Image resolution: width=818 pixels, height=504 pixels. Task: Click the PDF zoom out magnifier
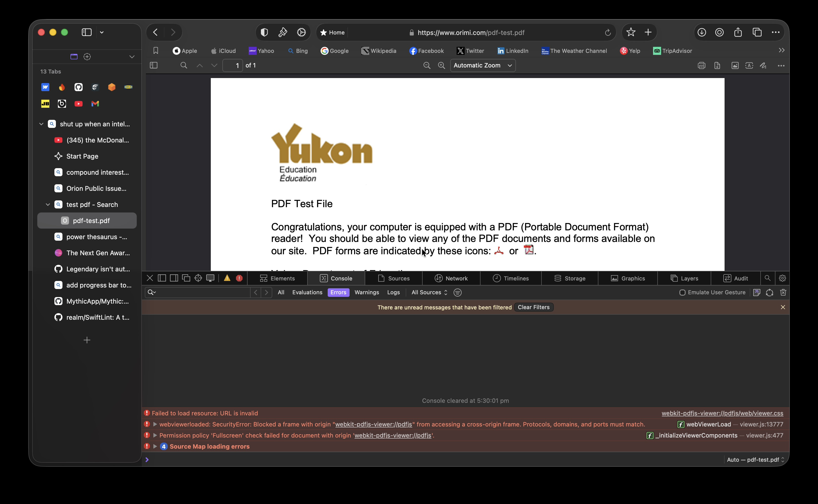[427, 66]
